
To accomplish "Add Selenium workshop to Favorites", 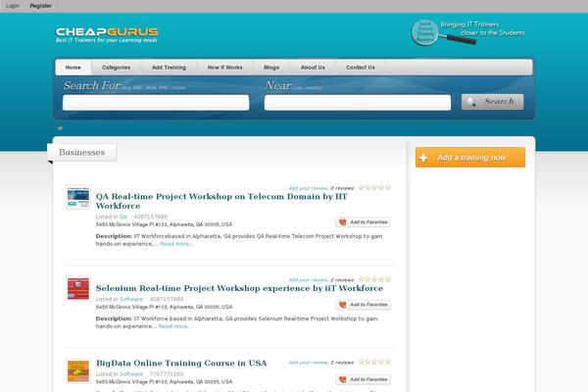I will (x=363, y=305).
